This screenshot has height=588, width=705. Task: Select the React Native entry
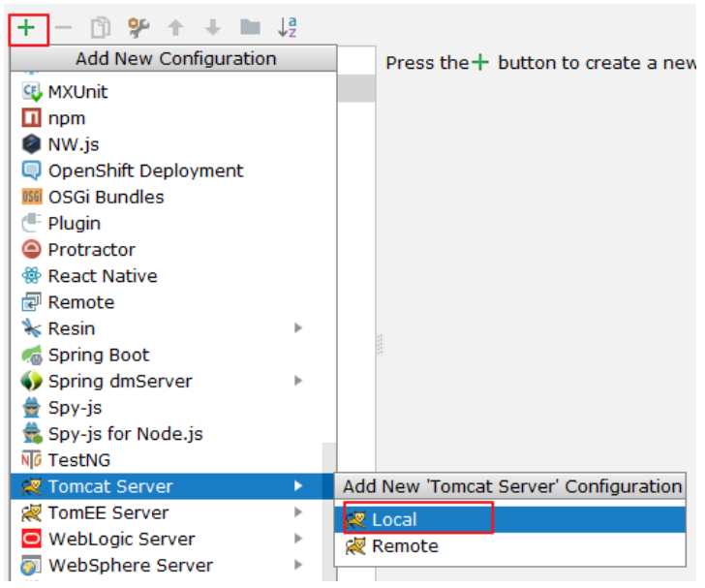(173, 276)
